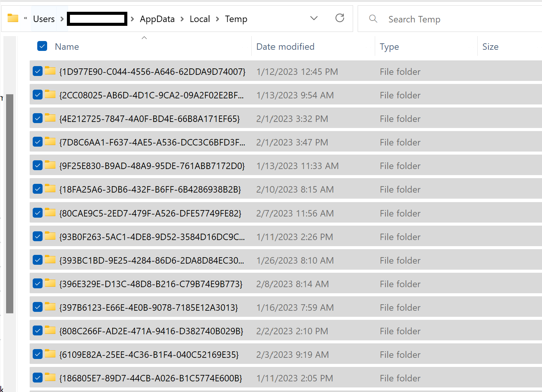Uncheck folder {186805E7-89D7-44CB-A026-B1C5774E600B}
Image resolution: width=542 pixels, height=392 pixels.
(x=38, y=378)
